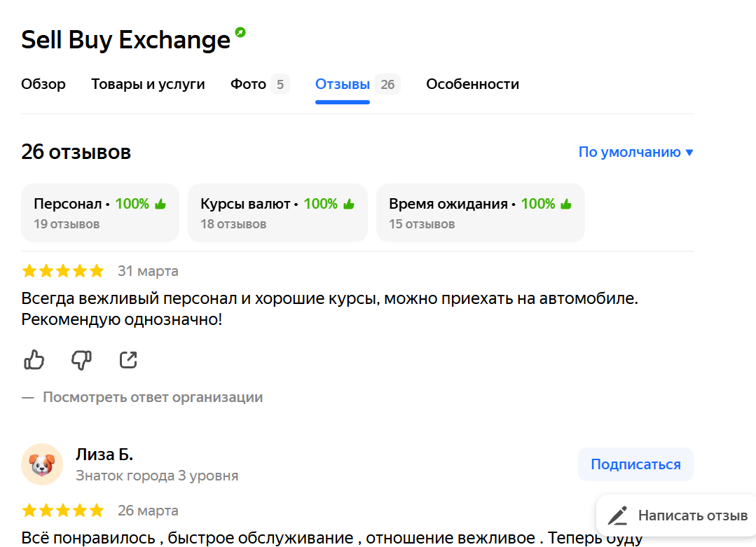Open the По умолчанию sort dropdown
The width and height of the screenshot is (756, 547).
pos(636,152)
